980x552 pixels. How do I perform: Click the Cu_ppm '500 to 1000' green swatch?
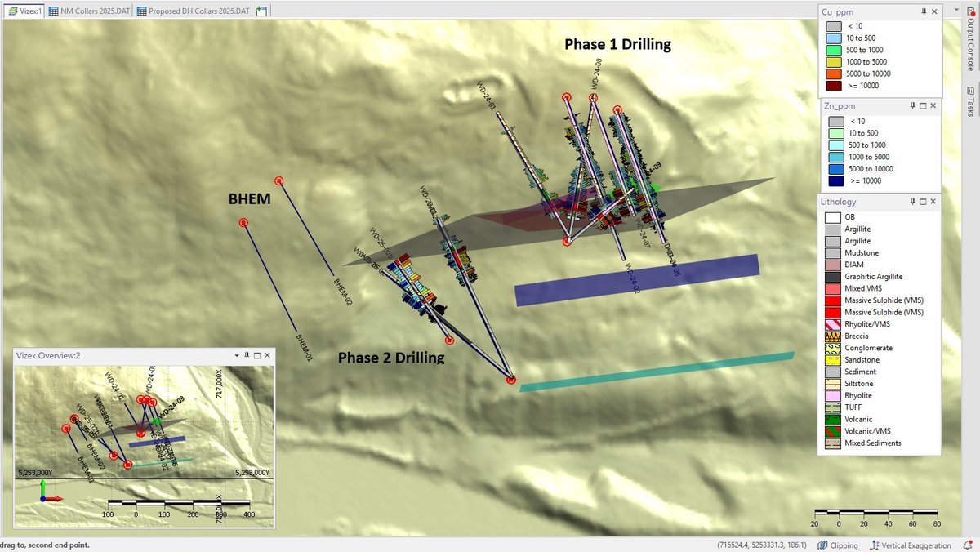[x=834, y=50]
